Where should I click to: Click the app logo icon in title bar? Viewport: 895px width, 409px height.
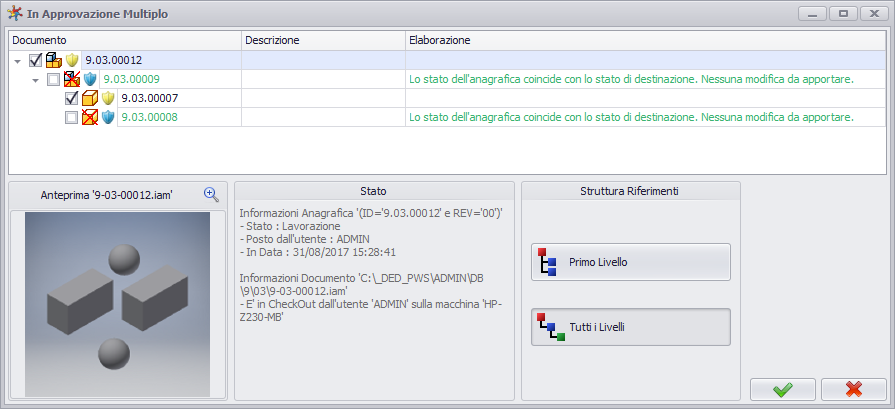14,14
